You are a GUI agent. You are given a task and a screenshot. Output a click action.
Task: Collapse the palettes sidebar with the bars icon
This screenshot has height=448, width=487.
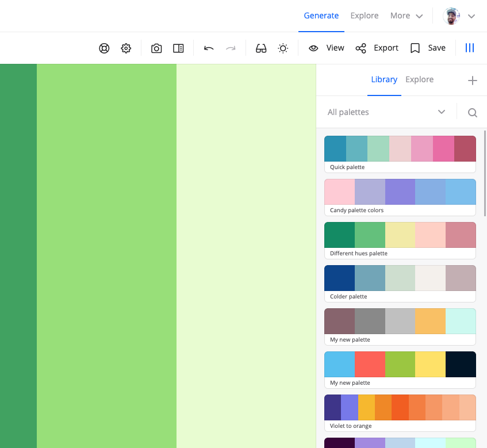[x=470, y=48]
